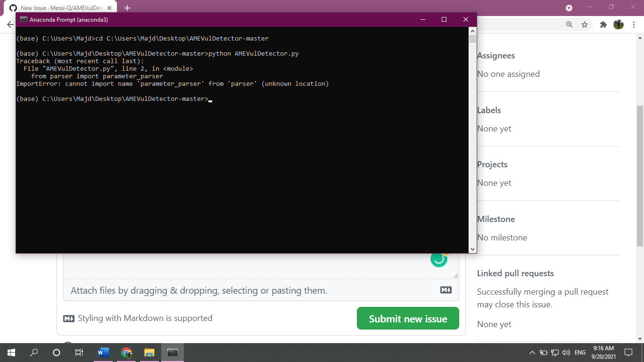Click the 'from parser import parameter_parser' line

point(97,76)
